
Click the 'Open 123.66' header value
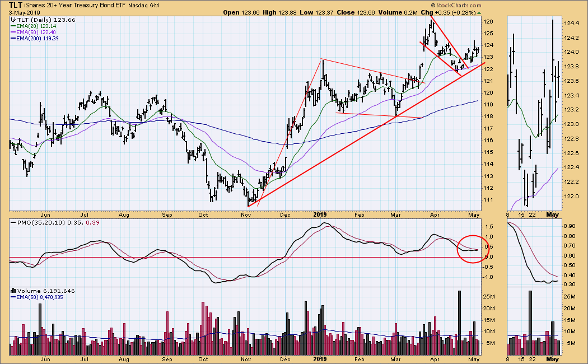pyautogui.click(x=241, y=12)
